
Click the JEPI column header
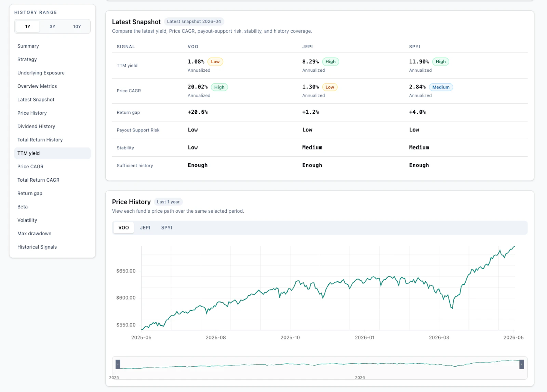pyautogui.click(x=307, y=47)
